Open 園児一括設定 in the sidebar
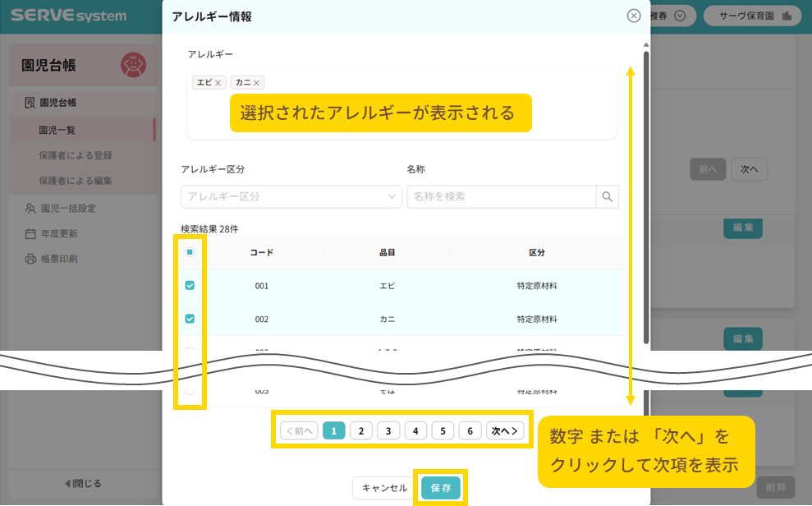The height and width of the screenshot is (506, 812). tap(68, 209)
